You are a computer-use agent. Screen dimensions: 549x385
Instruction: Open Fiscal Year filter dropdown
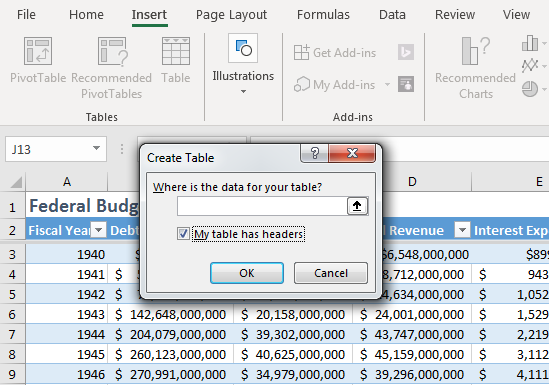[x=99, y=230]
